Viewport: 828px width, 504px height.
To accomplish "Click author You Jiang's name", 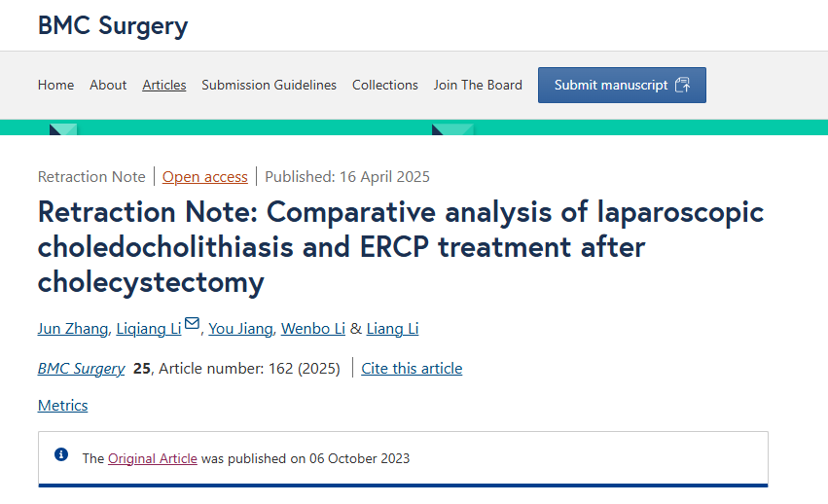I will coord(240,329).
